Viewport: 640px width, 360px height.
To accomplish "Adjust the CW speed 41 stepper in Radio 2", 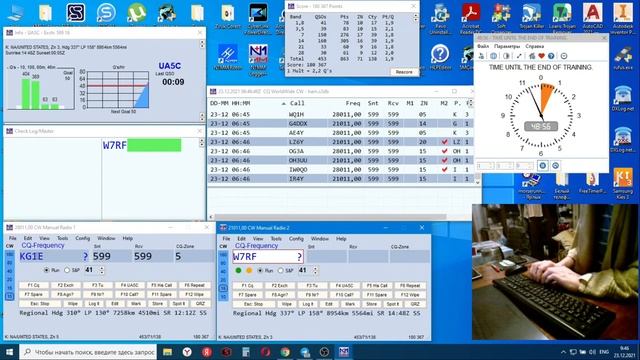I will pos(315,271).
